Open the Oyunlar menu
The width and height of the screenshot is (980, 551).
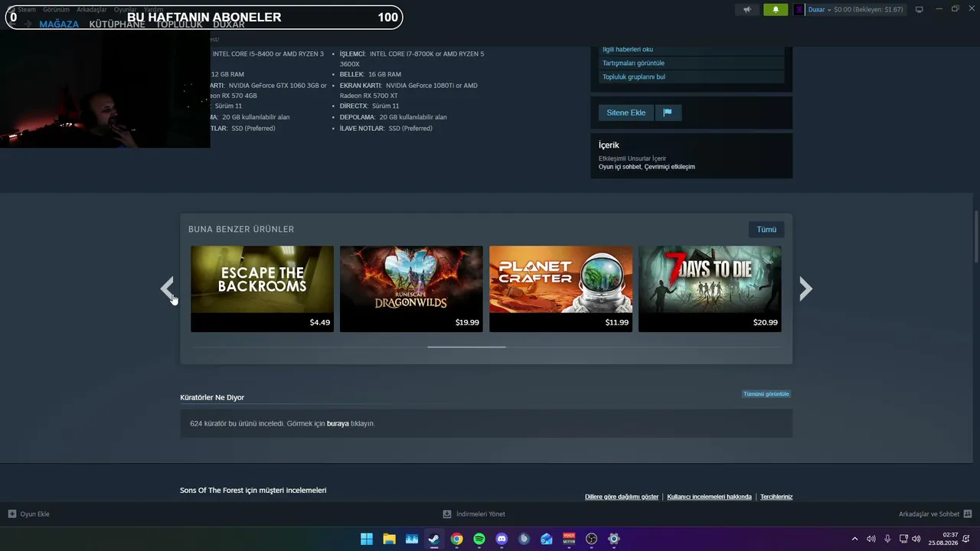(126, 9)
